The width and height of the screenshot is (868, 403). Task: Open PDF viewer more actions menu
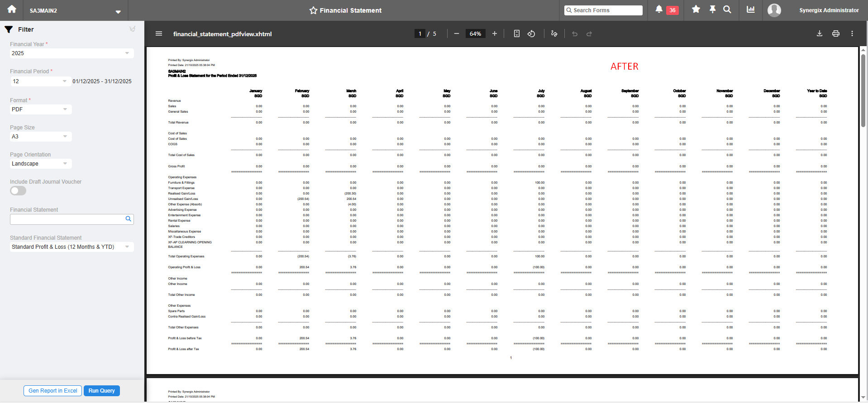(x=852, y=34)
